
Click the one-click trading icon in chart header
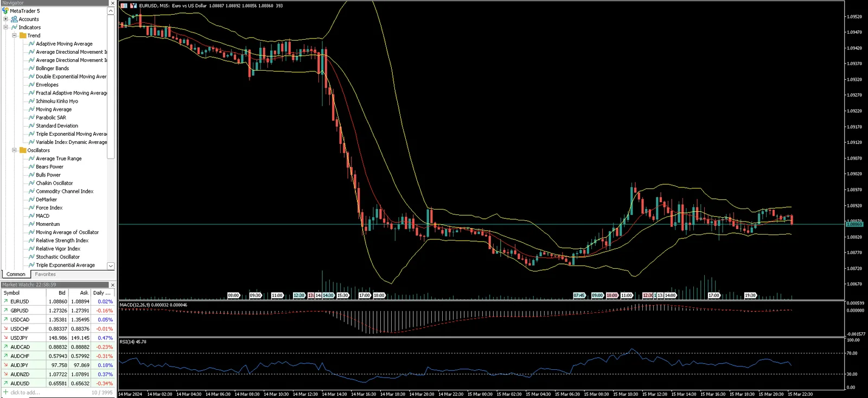[133, 5]
